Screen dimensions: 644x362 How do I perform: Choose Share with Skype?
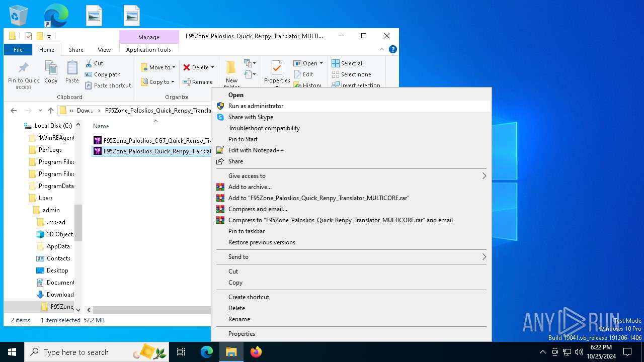351,117
